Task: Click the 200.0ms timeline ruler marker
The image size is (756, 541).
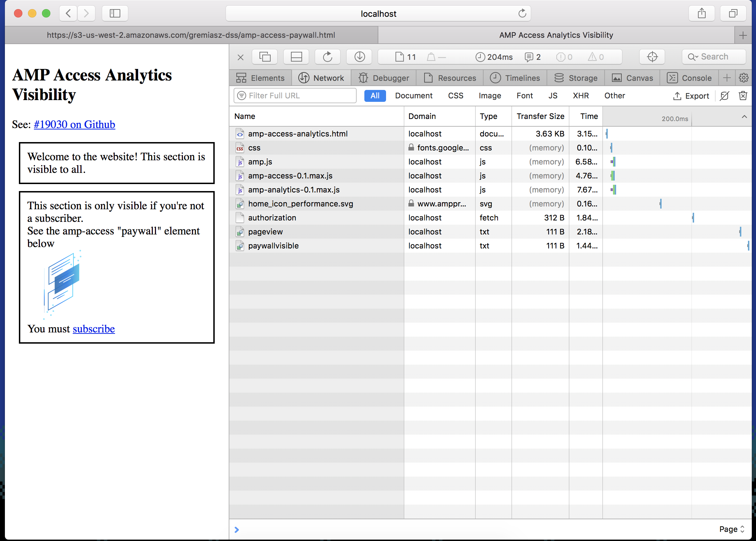Action: 675,119
